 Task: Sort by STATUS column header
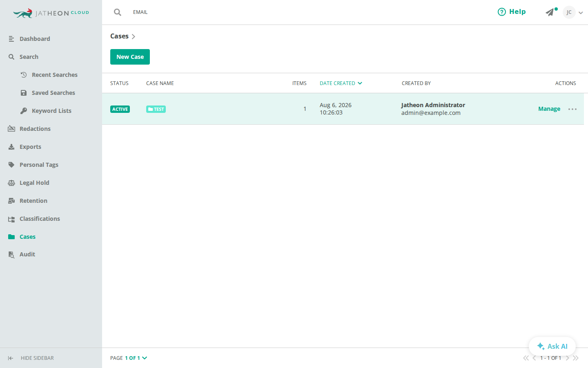click(119, 83)
